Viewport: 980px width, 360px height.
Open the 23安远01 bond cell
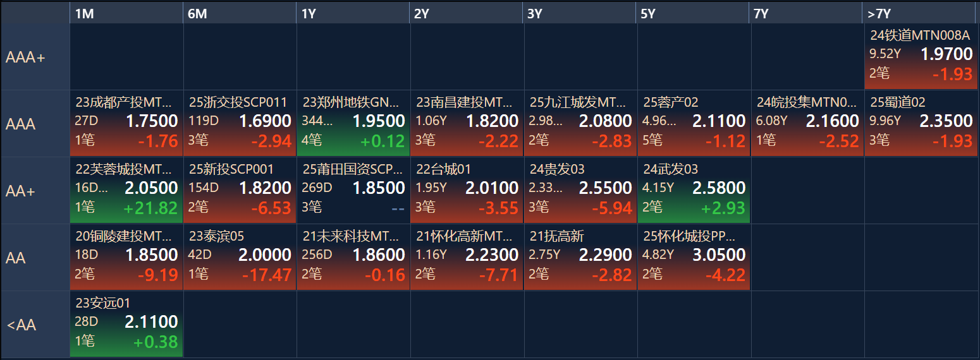pos(126,324)
